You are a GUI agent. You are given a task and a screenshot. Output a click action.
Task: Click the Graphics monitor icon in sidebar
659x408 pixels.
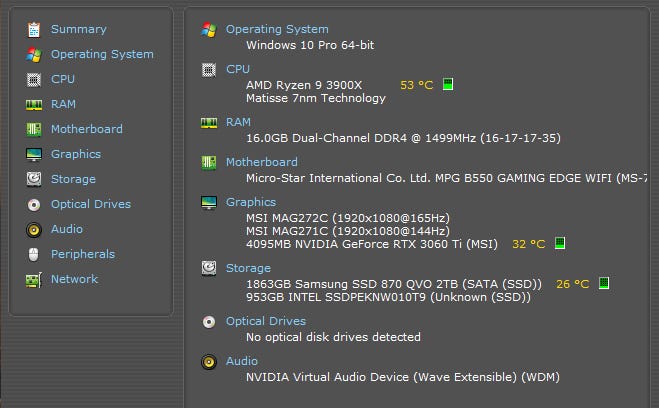click(x=34, y=154)
